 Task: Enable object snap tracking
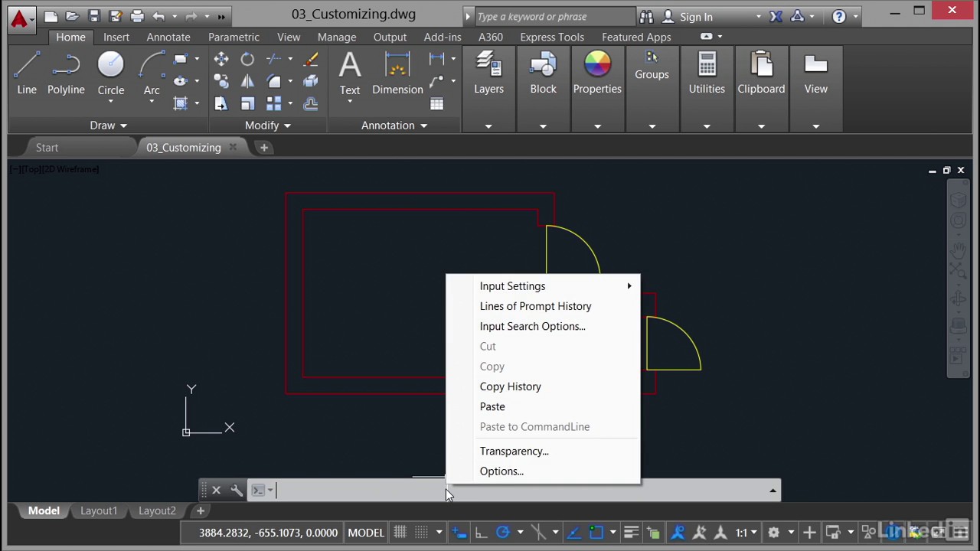tap(573, 532)
